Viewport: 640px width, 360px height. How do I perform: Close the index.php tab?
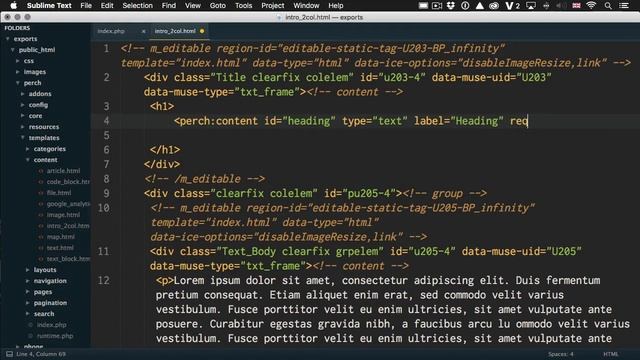143,31
